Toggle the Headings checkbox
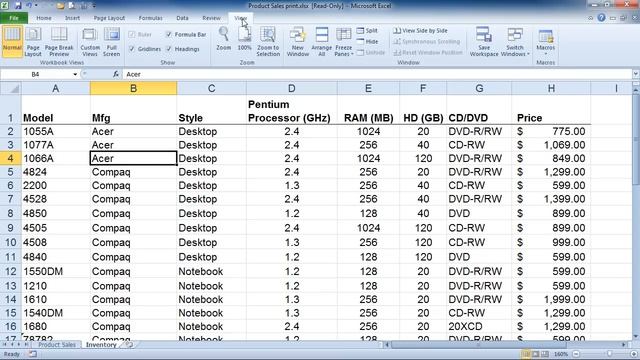The height and width of the screenshot is (360, 640). point(169,49)
